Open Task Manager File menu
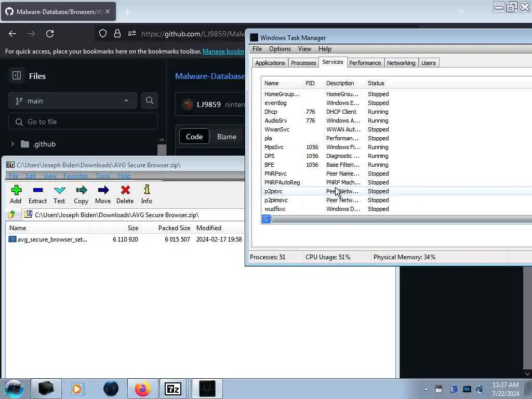The image size is (532, 399). click(x=257, y=49)
